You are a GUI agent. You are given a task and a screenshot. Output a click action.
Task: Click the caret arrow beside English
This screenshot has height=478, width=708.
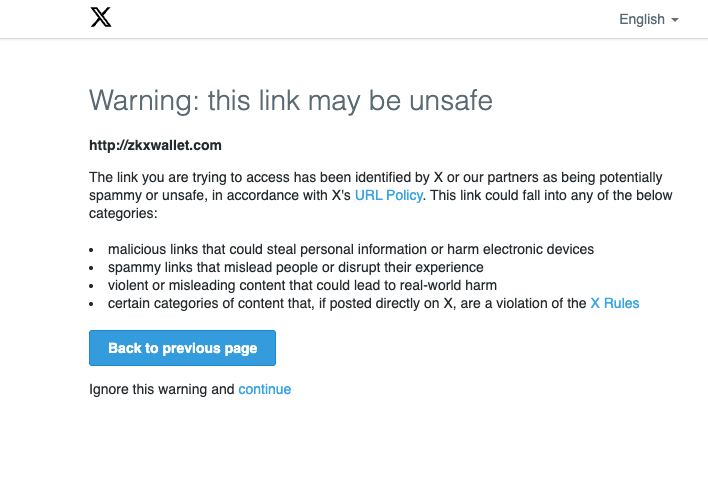point(675,20)
